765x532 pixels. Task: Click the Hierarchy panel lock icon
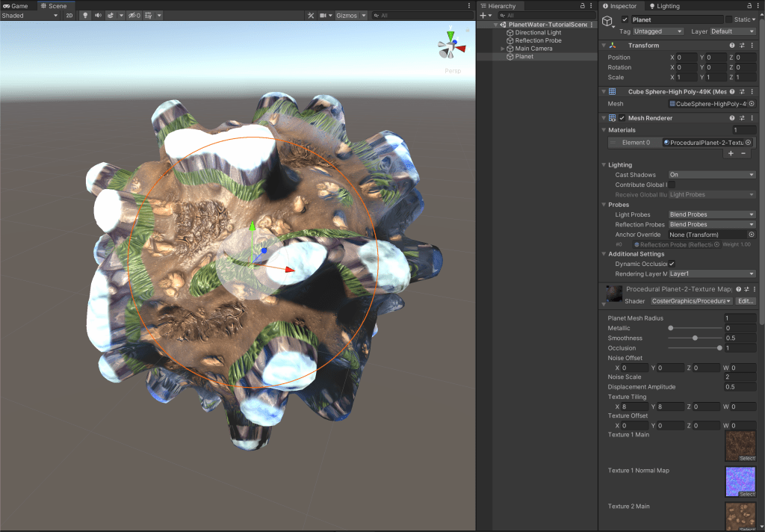tap(582, 6)
